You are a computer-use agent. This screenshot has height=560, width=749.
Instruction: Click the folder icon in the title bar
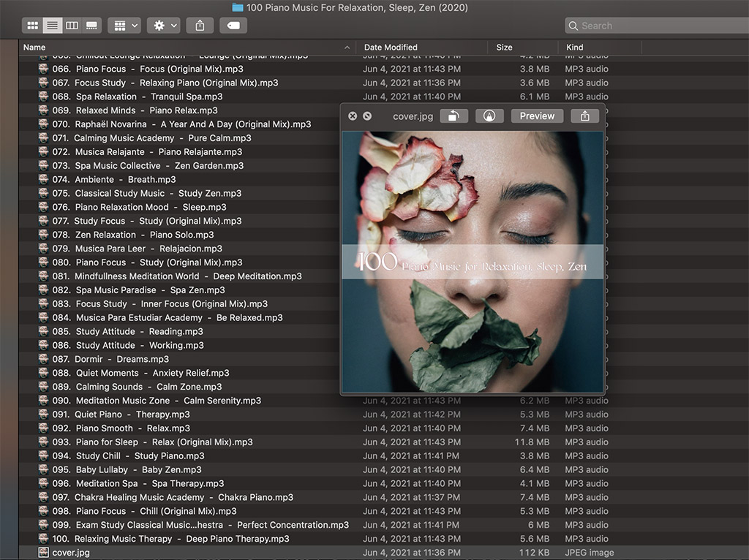238,7
